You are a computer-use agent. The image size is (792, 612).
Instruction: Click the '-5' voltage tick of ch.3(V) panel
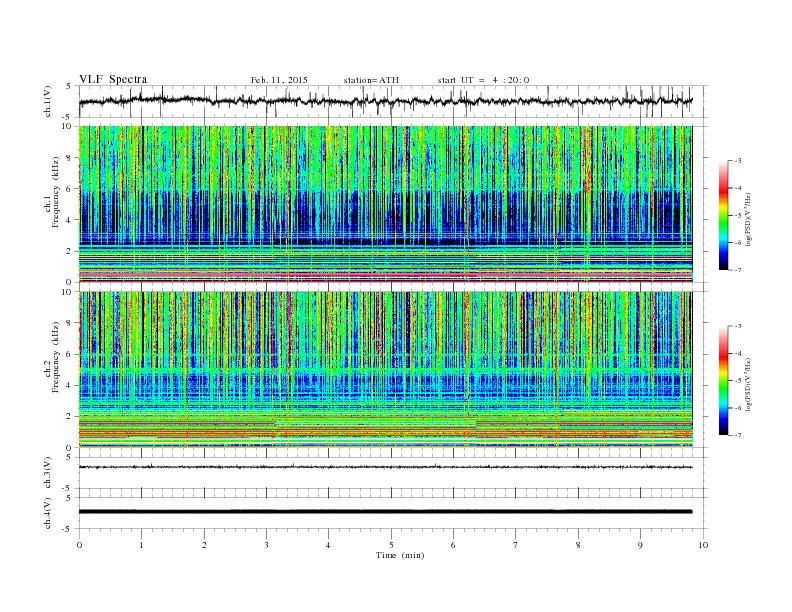click(68, 488)
